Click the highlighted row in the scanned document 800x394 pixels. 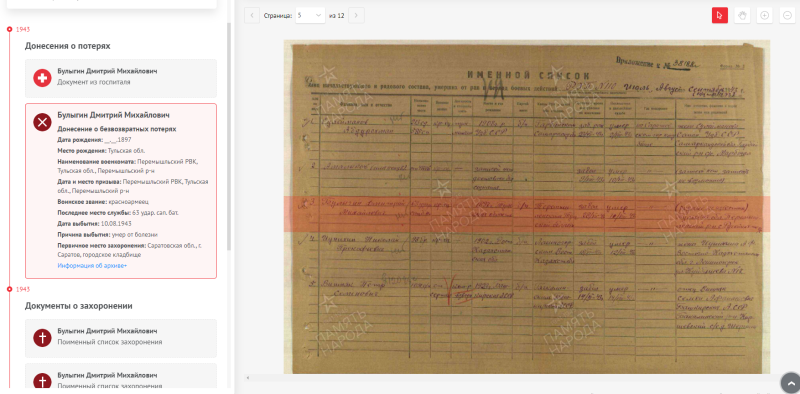(527, 214)
